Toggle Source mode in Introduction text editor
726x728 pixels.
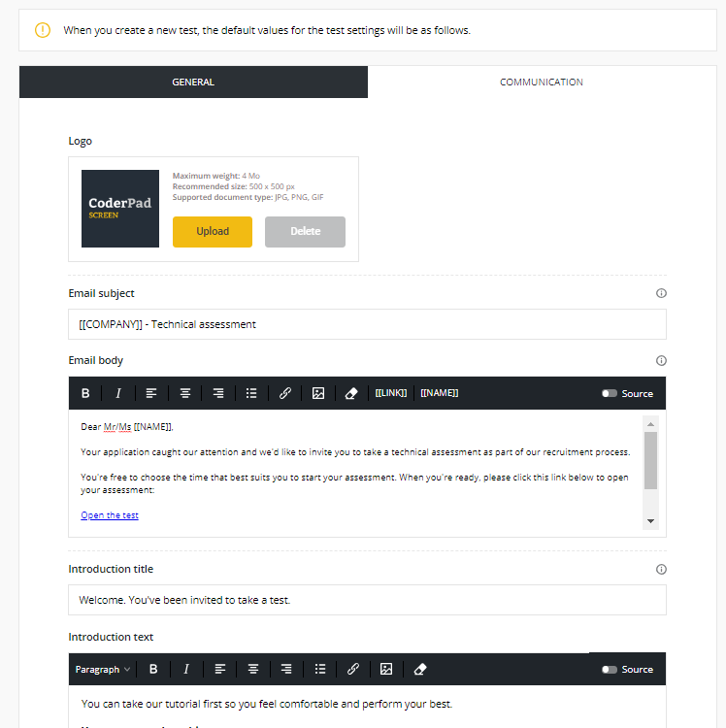[x=610, y=669]
